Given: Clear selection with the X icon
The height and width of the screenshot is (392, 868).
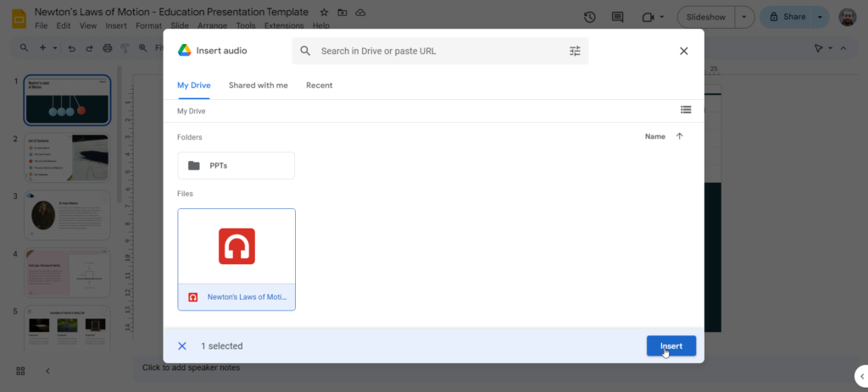Looking at the screenshot, I should pos(182,345).
